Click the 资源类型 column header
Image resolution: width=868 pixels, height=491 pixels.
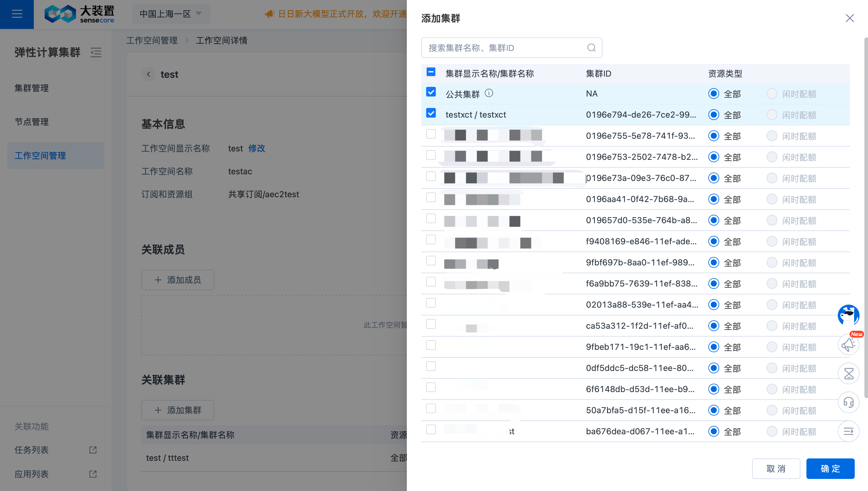[x=725, y=74]
